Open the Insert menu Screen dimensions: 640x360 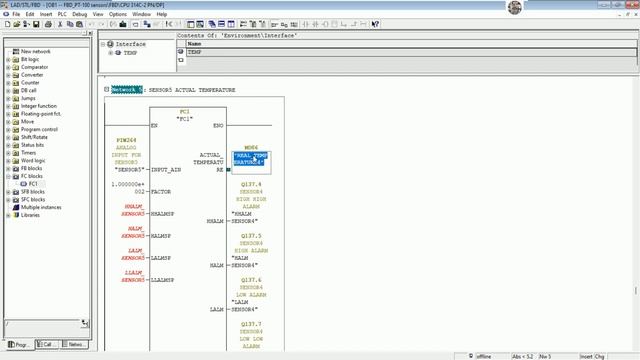[46, 14]
